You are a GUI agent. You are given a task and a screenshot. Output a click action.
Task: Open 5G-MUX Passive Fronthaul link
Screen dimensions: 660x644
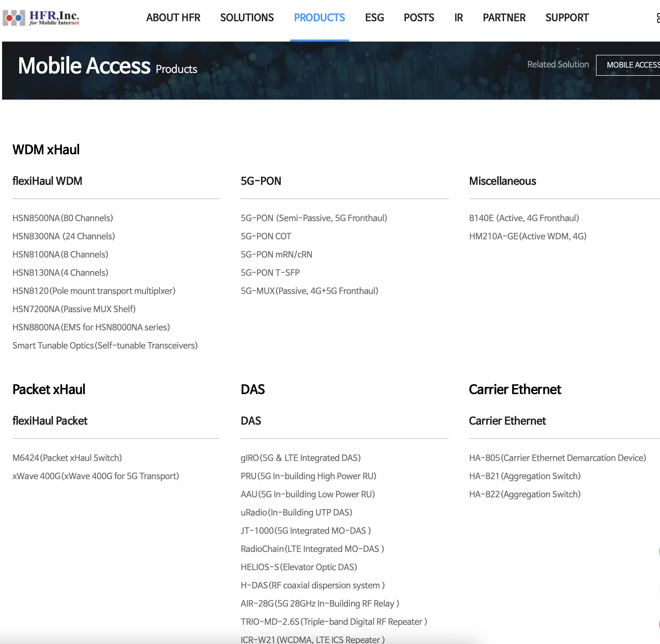[309, 291]
